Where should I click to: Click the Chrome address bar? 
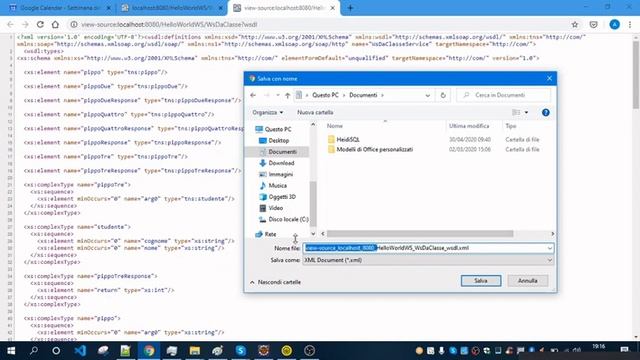click(x=318, y=24)
